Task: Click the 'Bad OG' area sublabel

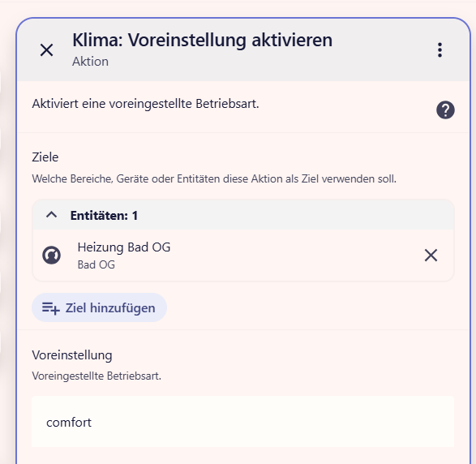Action: click(x=96, y=264)
